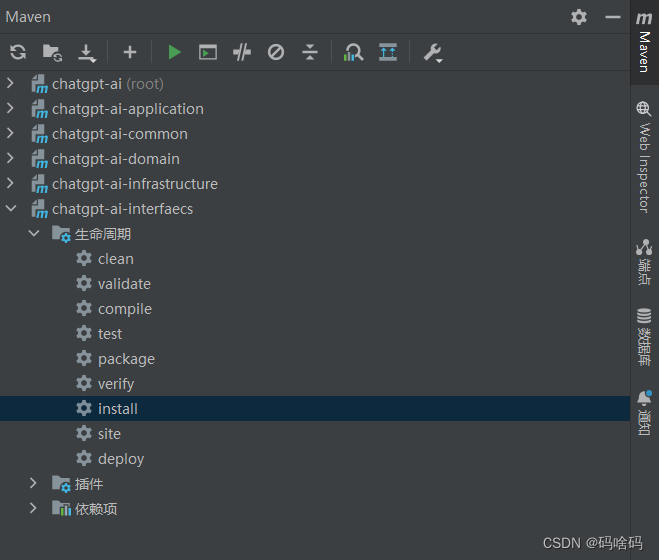Expand the 插件 (Plugins) node

[x=34, y=484]
